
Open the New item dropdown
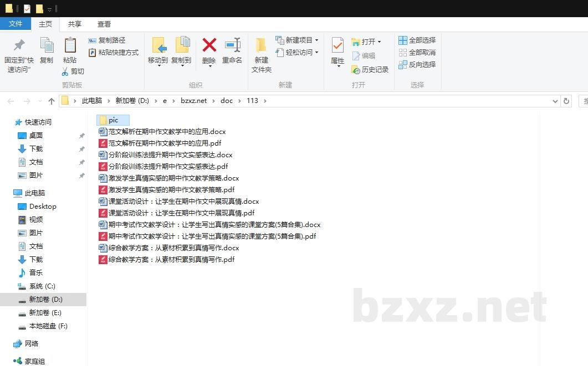pos(316,40)
